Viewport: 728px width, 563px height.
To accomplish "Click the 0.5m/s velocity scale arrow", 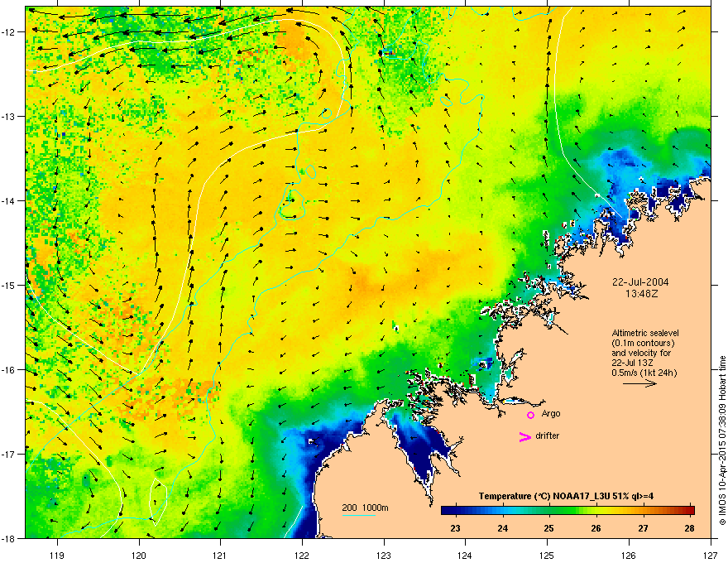I will (x=639, y=383).
